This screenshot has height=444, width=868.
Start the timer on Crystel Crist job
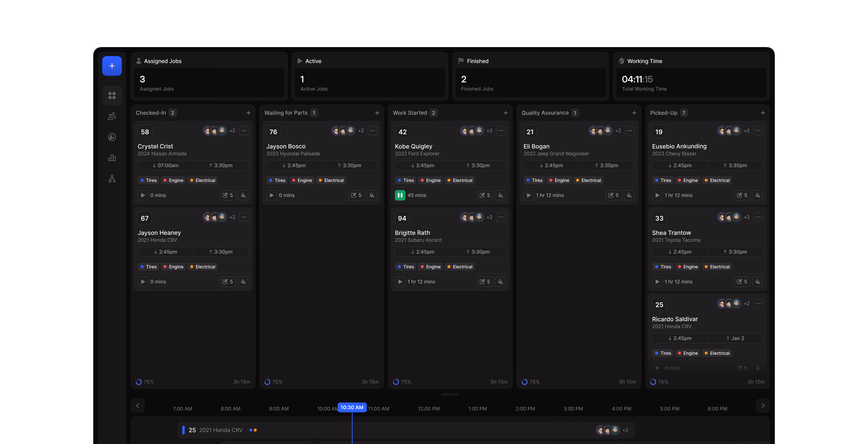(143, 195)
